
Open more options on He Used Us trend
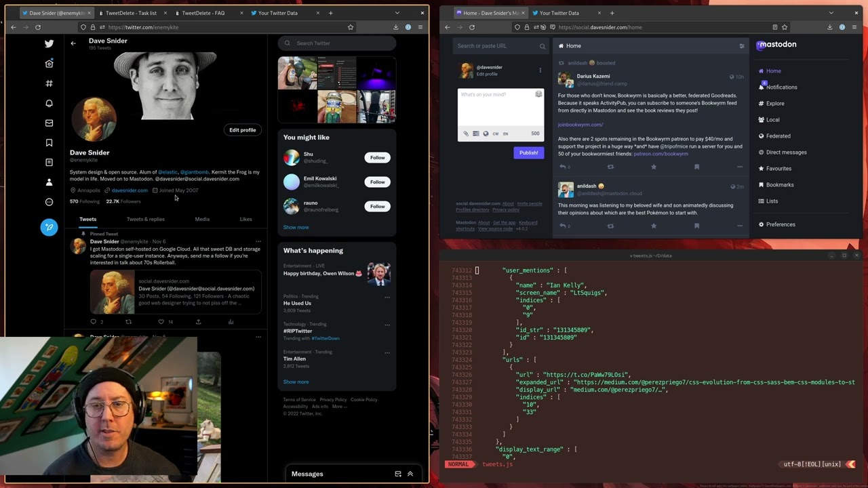click(387, 297)
